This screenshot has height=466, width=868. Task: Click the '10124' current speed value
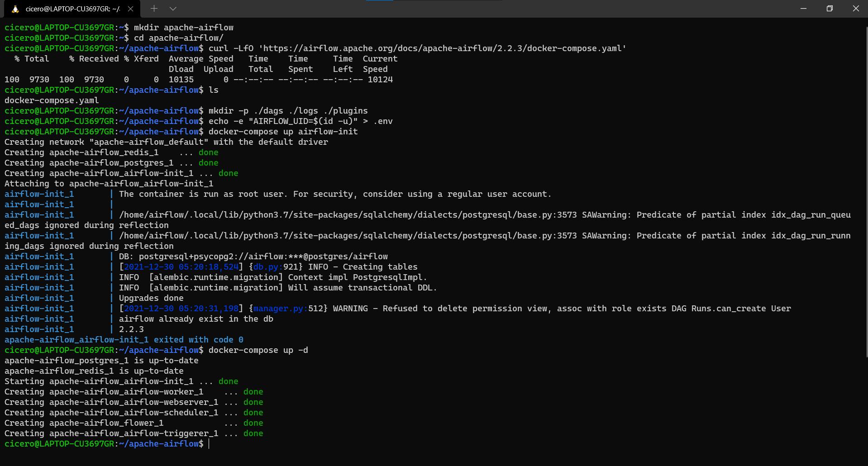coord(380,80)
